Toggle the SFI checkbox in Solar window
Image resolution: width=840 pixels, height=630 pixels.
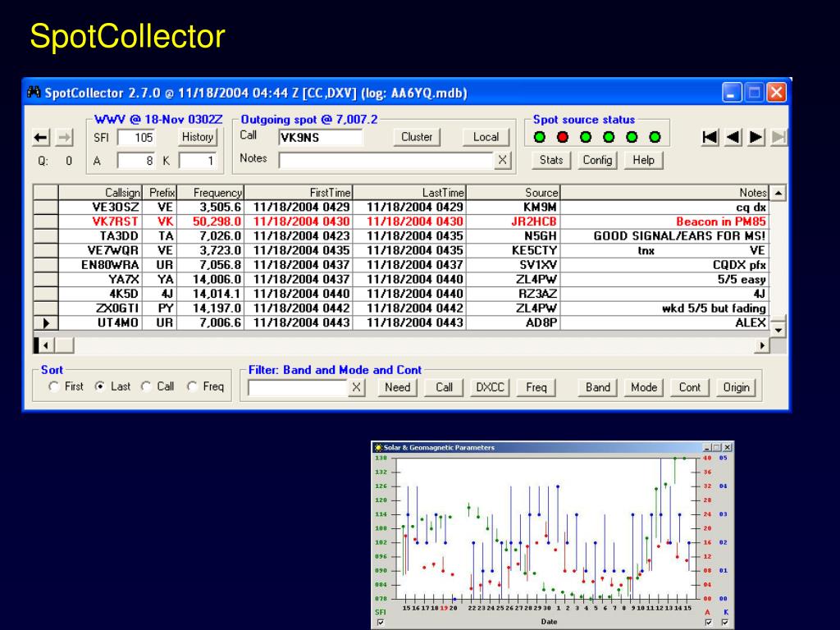[381, 623]
